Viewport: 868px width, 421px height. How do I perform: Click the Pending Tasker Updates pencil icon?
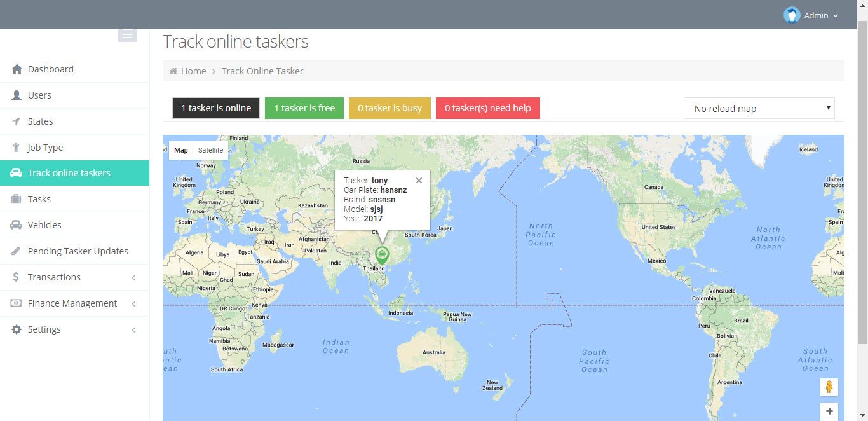17,251
